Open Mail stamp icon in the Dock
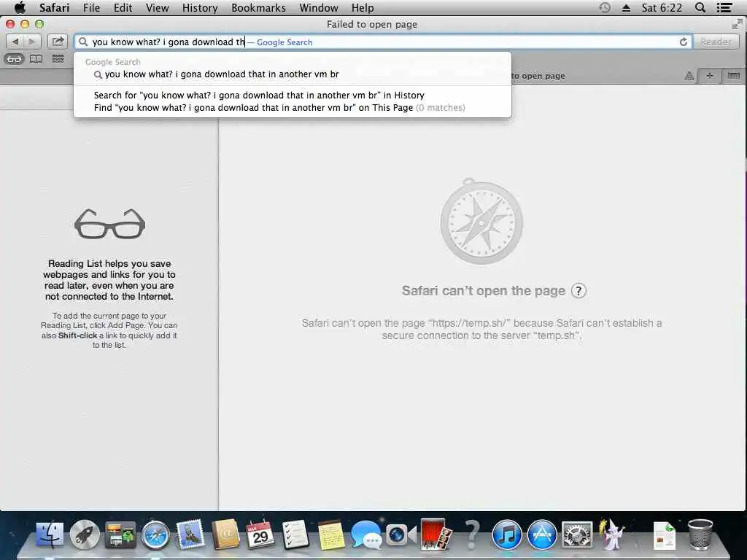Screen dimensions: 747x560 pos(190,534)
